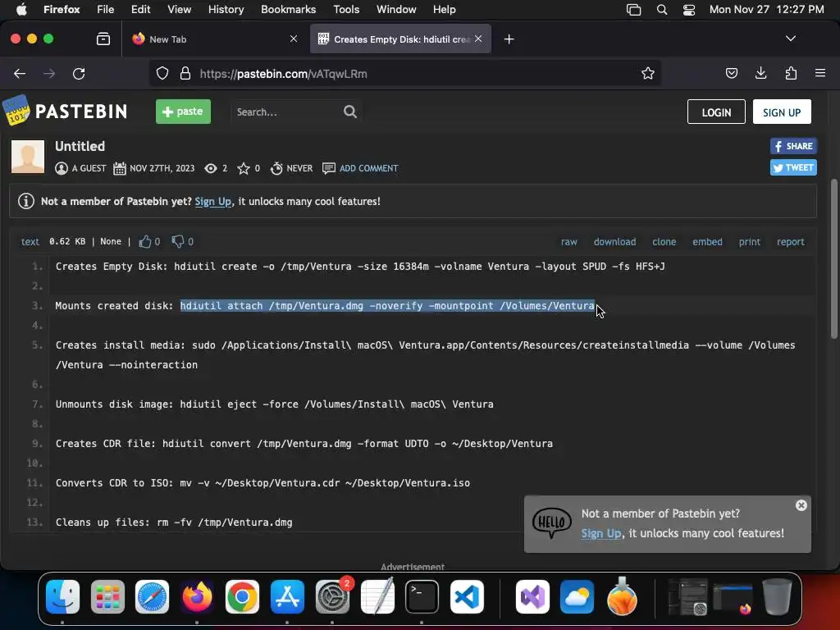Open the Bookmarks menu

(288, 9)
